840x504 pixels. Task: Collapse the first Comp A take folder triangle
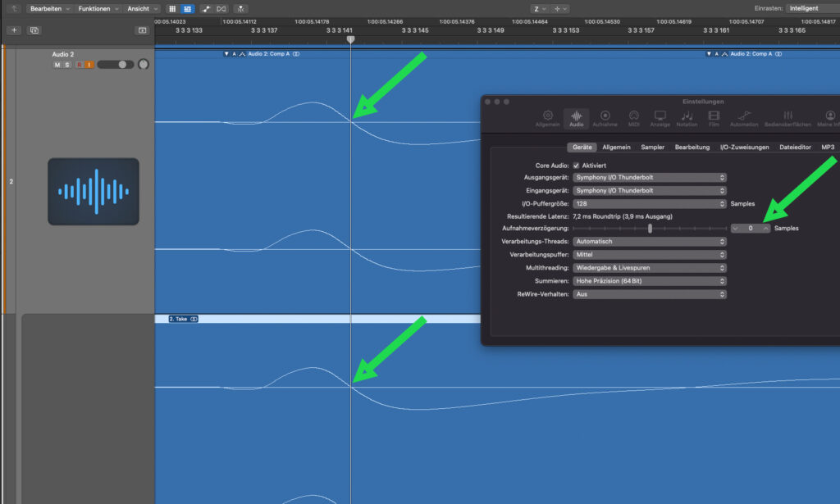pos(226,53)
